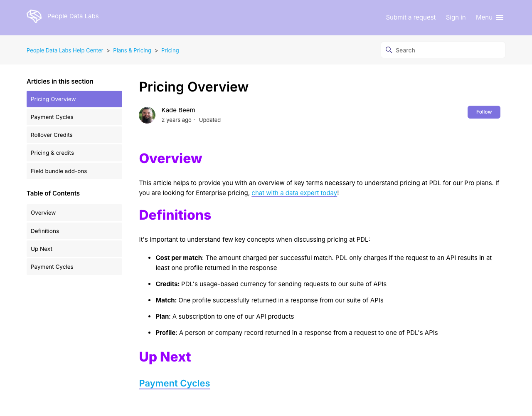Viewport: 532px width, 416px height.
Task: Click the purple Definitions heading
Action: [175, 215]
